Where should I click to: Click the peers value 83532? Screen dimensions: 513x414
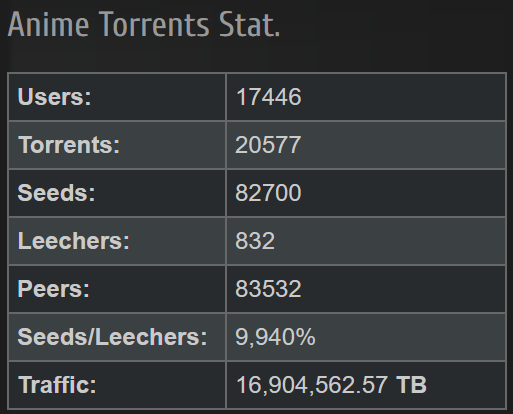[268, 289]
